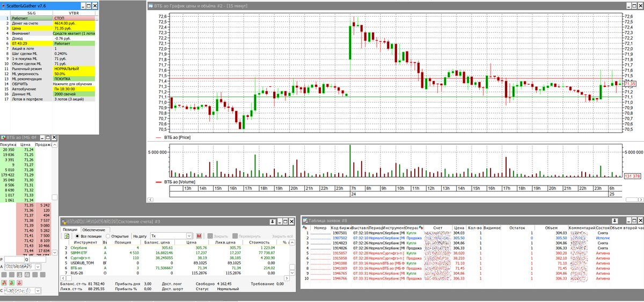Click crossed-out figure icon below order book
The image size is (644, 302).
[x=20, y=283]
